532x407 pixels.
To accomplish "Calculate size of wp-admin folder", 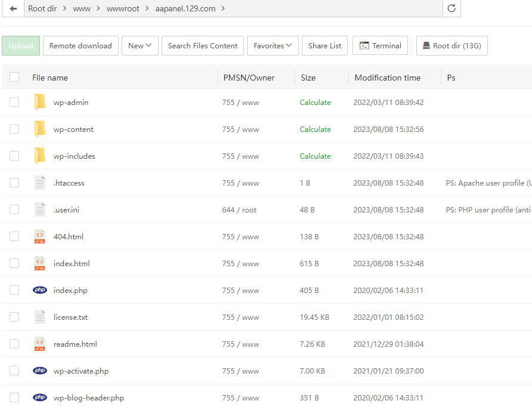I will 315,102.
